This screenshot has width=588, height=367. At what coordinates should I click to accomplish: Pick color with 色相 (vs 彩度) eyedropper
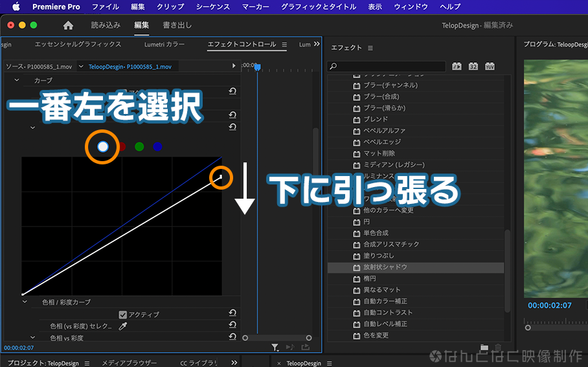pyautogui.click(x=122, y=326)
